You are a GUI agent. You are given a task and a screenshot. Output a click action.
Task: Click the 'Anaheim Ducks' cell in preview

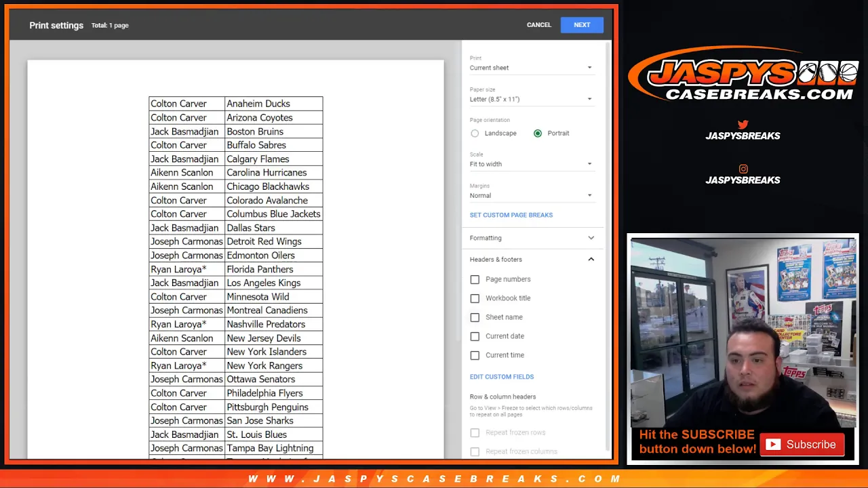274,104
